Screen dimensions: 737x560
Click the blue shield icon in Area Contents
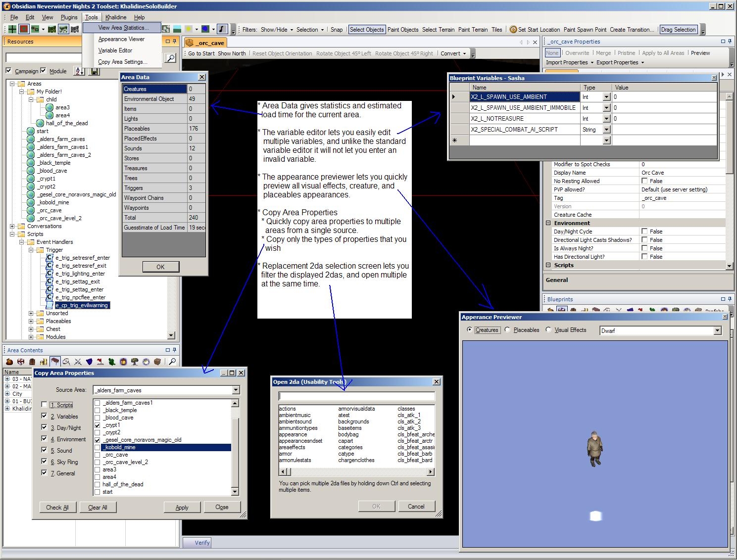89,362
